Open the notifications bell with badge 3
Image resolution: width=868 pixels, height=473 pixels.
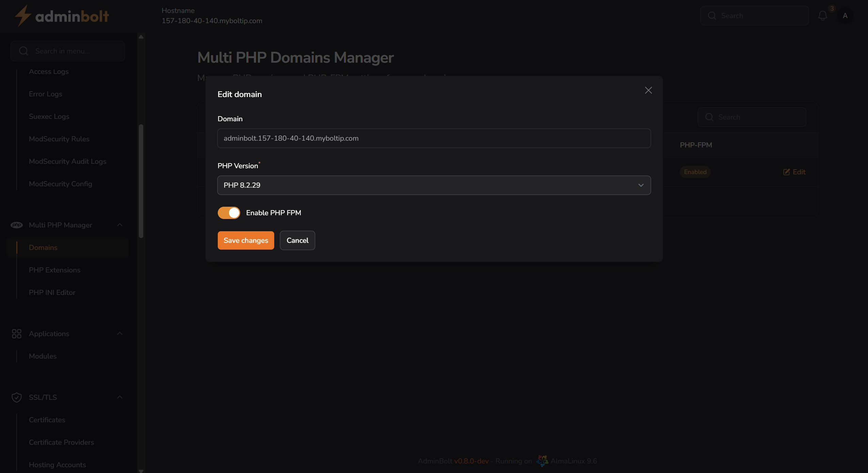(x=822, y=15)
